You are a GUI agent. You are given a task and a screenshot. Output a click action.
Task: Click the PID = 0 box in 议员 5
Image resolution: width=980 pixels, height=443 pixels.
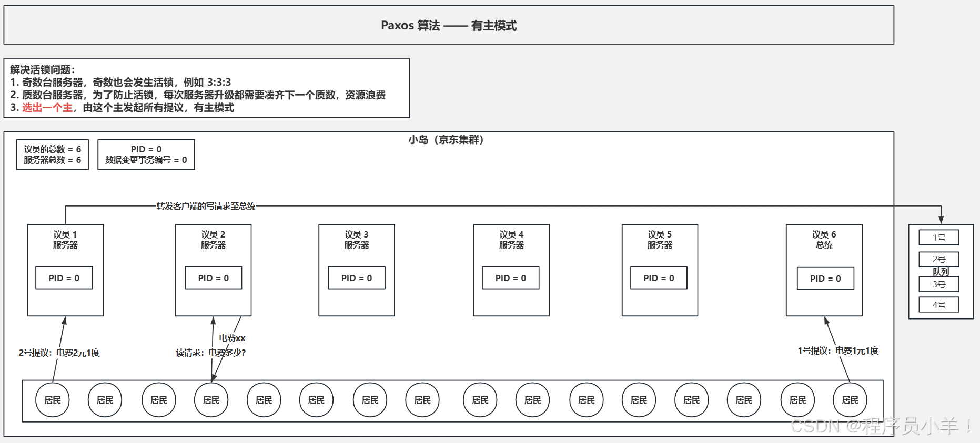pyautogui.click(x=659, y=278)
